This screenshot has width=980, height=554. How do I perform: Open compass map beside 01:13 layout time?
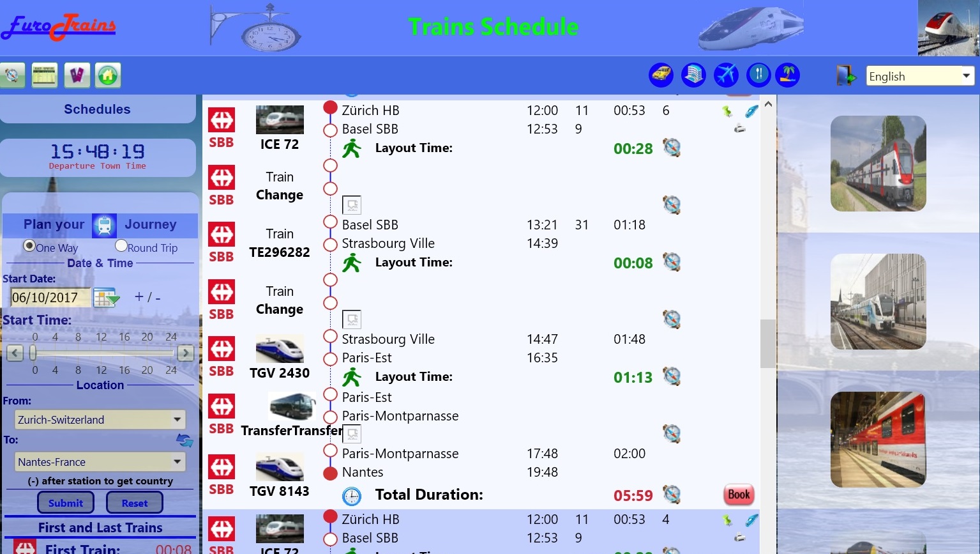pyautogui.click(x=672, y=376)
